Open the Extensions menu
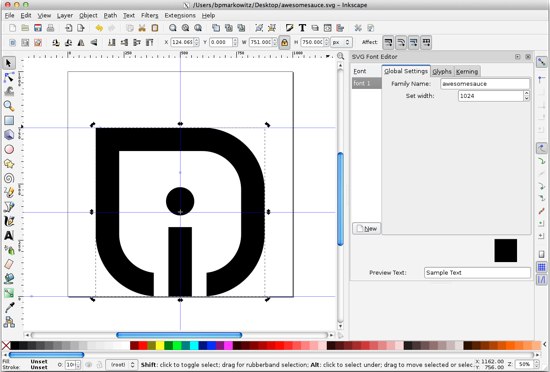Image resolution: width=550 pixels, height=372 pixels. [180, 15]
